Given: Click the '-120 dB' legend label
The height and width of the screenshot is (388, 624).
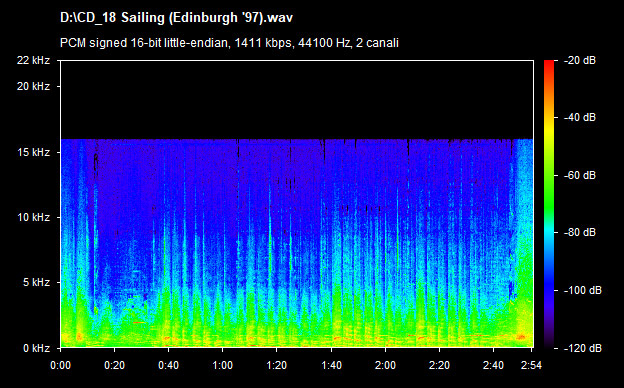Looking at the screenshot, I should [583, 349].
